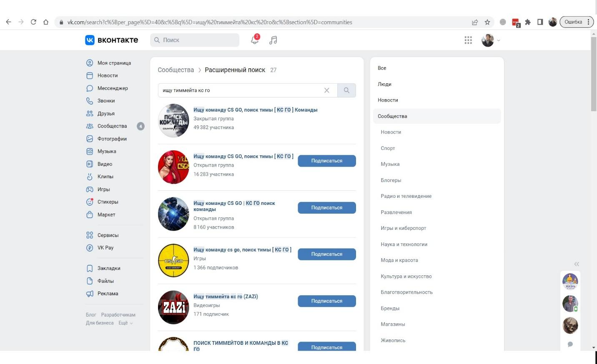Open Chrome three-dot menu
Viewport: 597px width, 364px height.
[x=588, y=22]
